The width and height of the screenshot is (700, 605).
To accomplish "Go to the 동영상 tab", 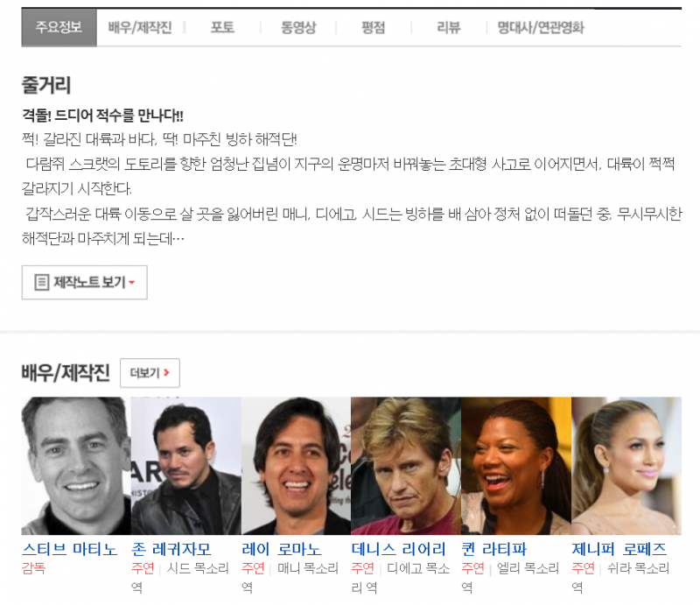I will coord(298,27).
